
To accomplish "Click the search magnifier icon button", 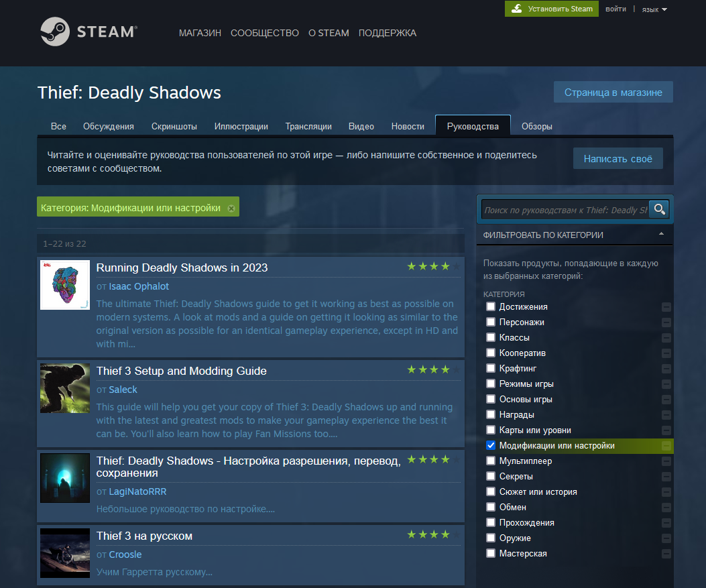I will click(659, 209).
